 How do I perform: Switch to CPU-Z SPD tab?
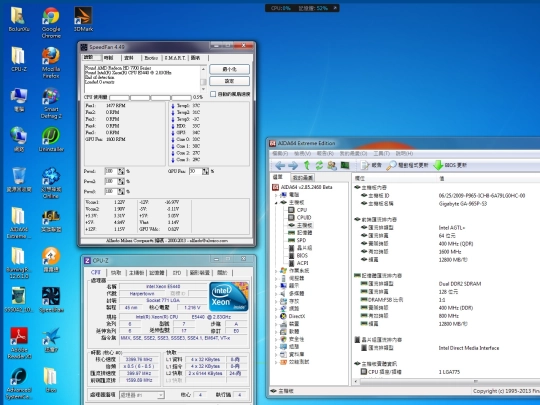coord(177,273)
